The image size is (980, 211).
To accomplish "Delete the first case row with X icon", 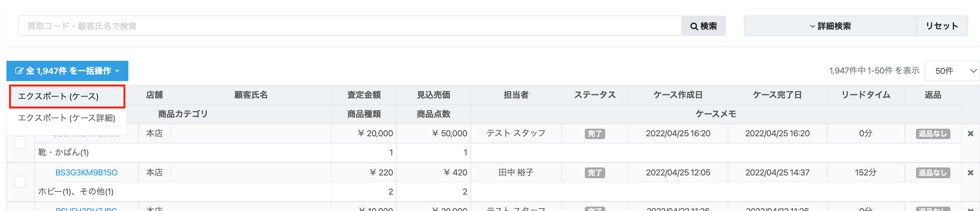I will tap(970, 133).
